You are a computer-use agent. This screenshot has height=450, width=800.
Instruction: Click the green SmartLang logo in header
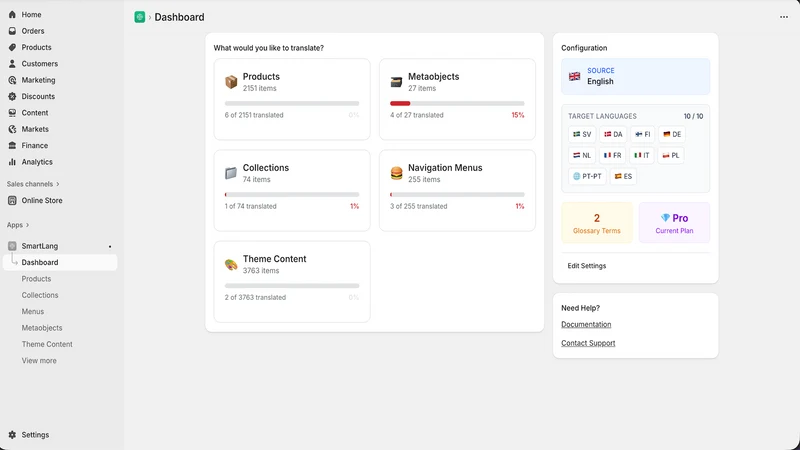point(139,17)
